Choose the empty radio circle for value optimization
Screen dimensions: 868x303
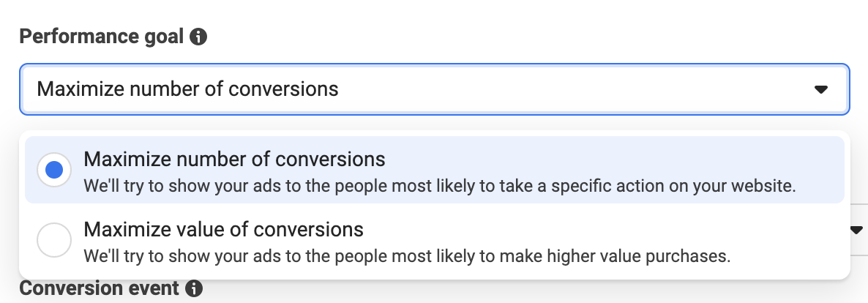point(54,240)
